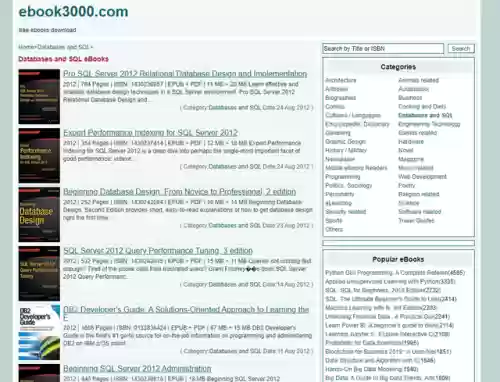
Task: Select the Architecture category
Action: 341,80
